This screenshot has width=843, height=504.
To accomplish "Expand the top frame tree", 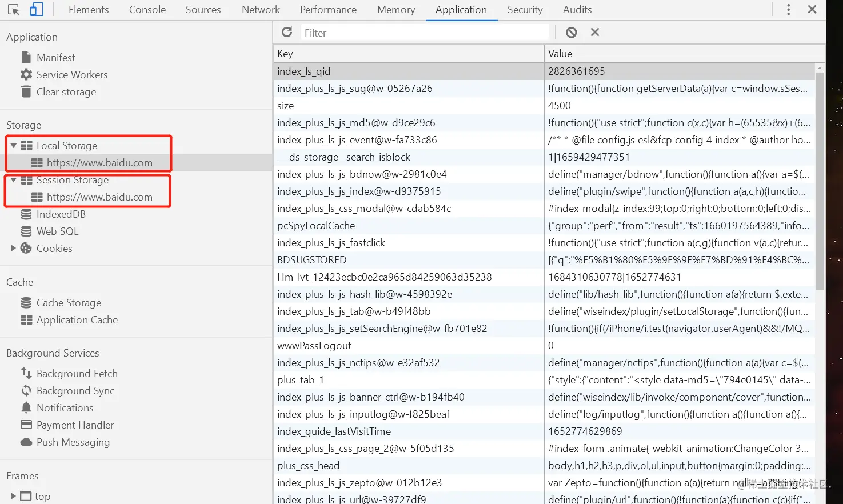I will [x=13, y=496].
